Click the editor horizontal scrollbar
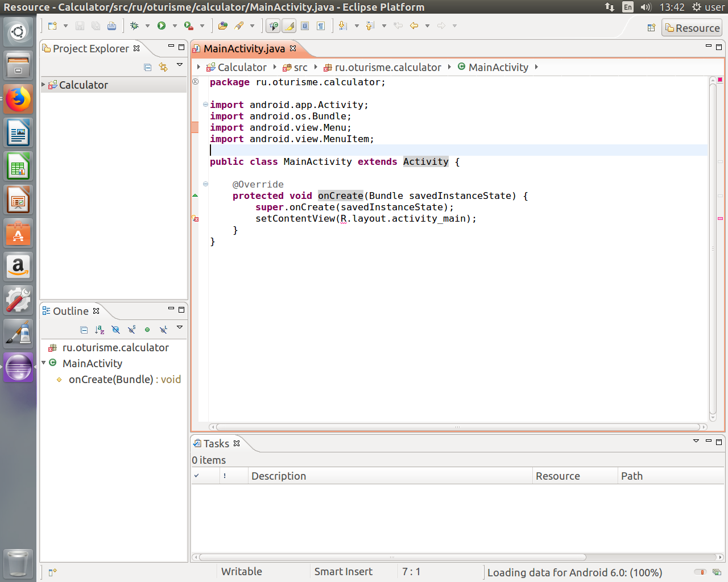 tap(457, 427)
